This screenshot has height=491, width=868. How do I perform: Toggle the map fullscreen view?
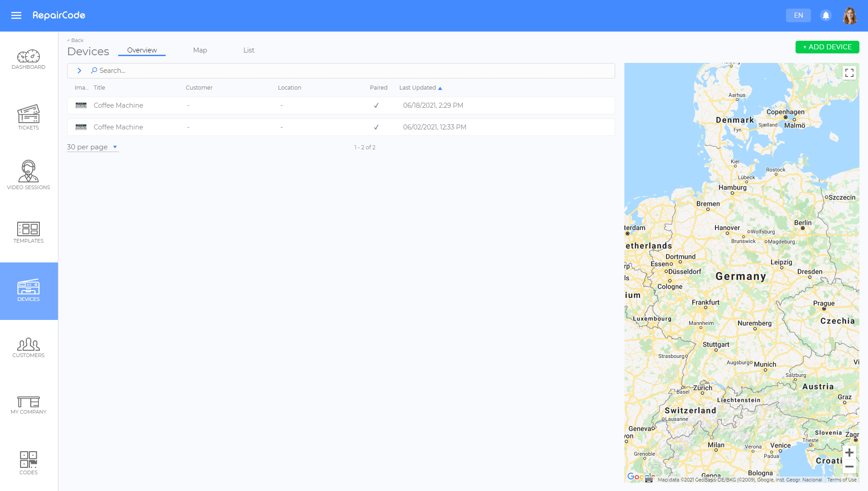click(849, 73)
